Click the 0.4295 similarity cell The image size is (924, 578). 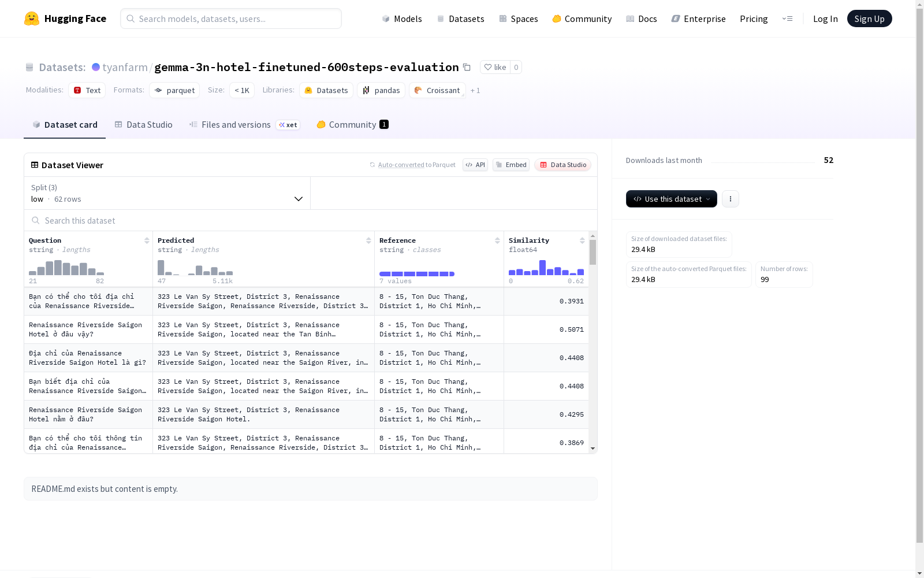[x=546, y=414]
